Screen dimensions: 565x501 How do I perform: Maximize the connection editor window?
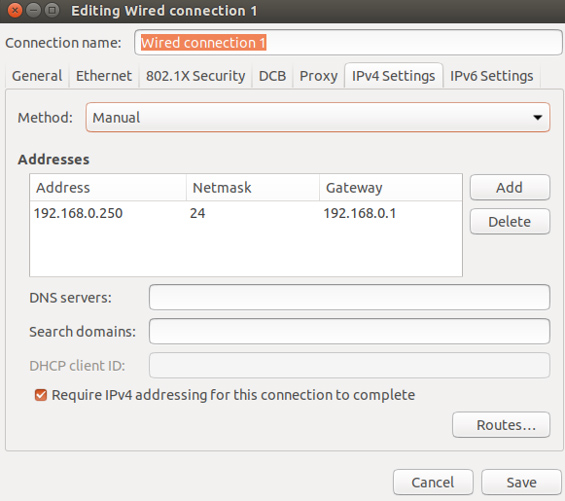point(52,10)
